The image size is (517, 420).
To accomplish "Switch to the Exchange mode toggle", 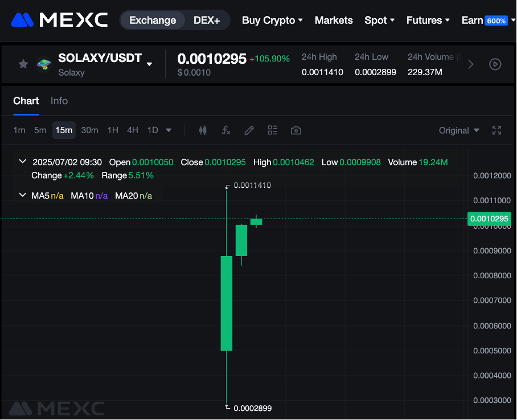I will [x=153, y=20].
